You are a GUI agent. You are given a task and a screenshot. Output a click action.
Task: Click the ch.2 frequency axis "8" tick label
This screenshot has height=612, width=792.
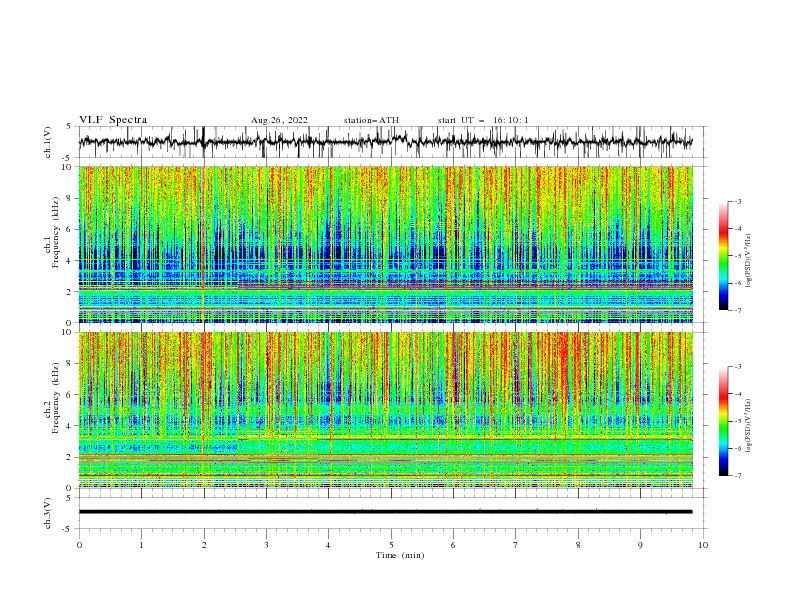(x=70, y=364)
